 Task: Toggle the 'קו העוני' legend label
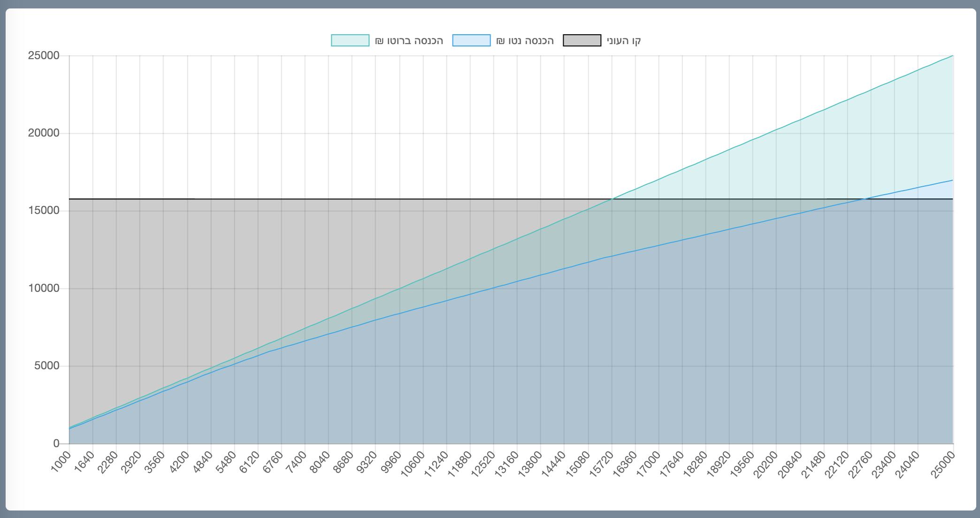coord(624,41)
